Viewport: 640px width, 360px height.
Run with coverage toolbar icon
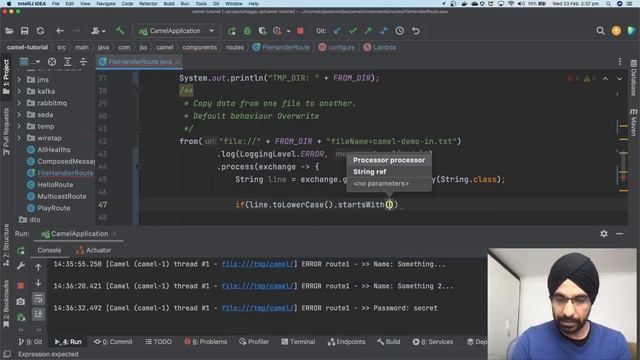262,31
